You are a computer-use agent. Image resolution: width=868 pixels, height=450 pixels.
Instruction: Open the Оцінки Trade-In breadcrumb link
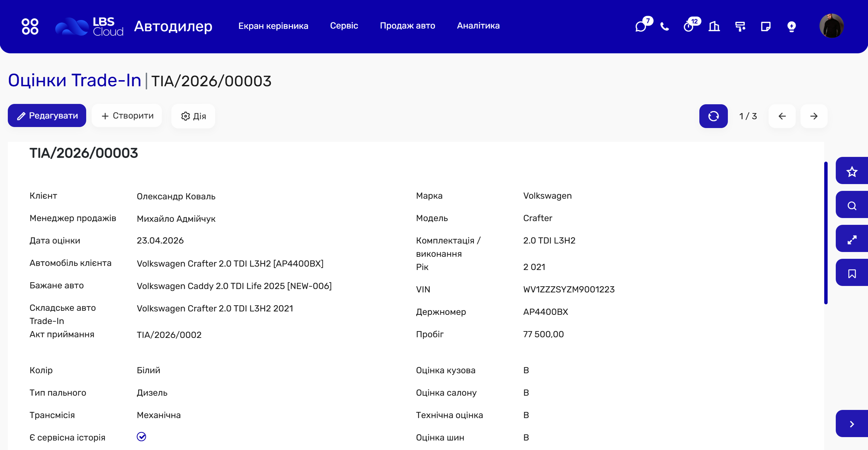coord(75,80)
